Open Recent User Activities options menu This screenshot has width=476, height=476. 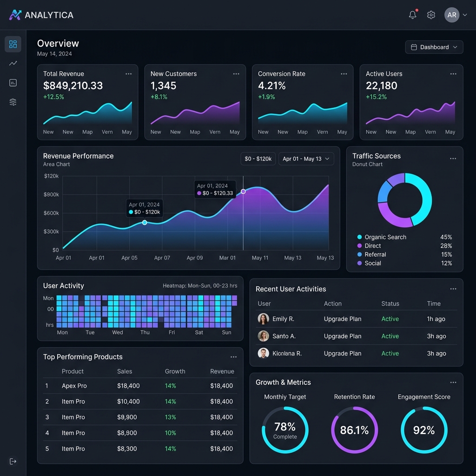[453, 289]
